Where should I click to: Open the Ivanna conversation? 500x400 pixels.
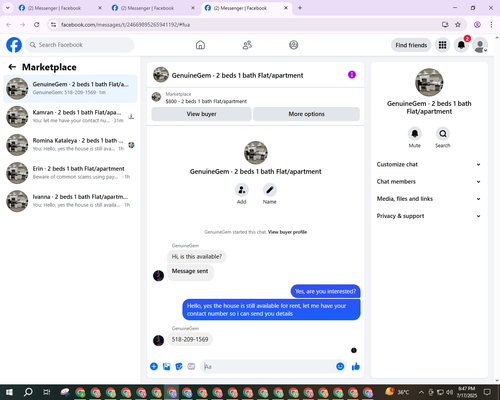(70, 201)
